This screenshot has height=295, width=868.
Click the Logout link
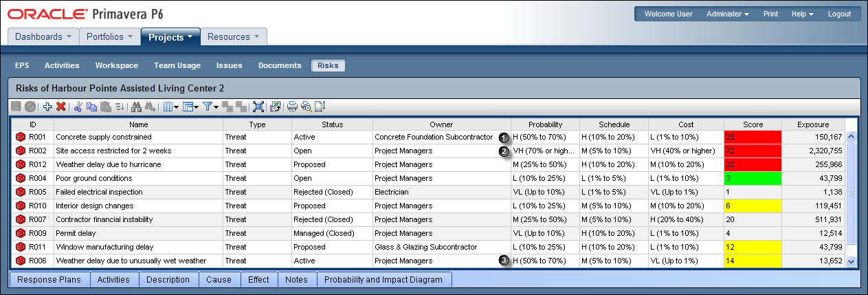[x=839, y=14]
